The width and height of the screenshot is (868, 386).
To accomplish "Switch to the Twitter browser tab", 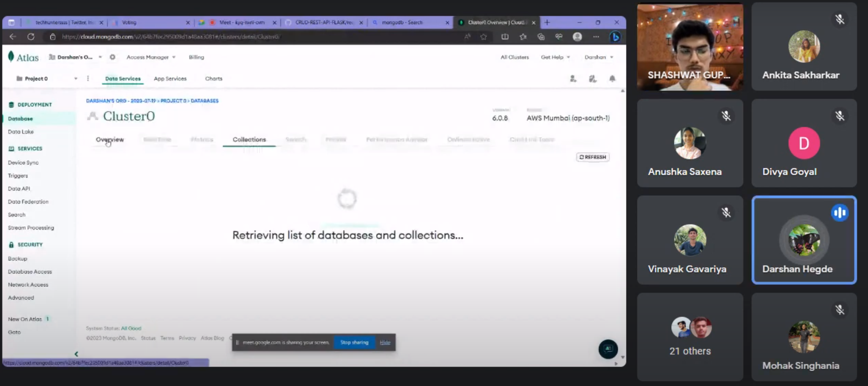I will pos(64,22).
